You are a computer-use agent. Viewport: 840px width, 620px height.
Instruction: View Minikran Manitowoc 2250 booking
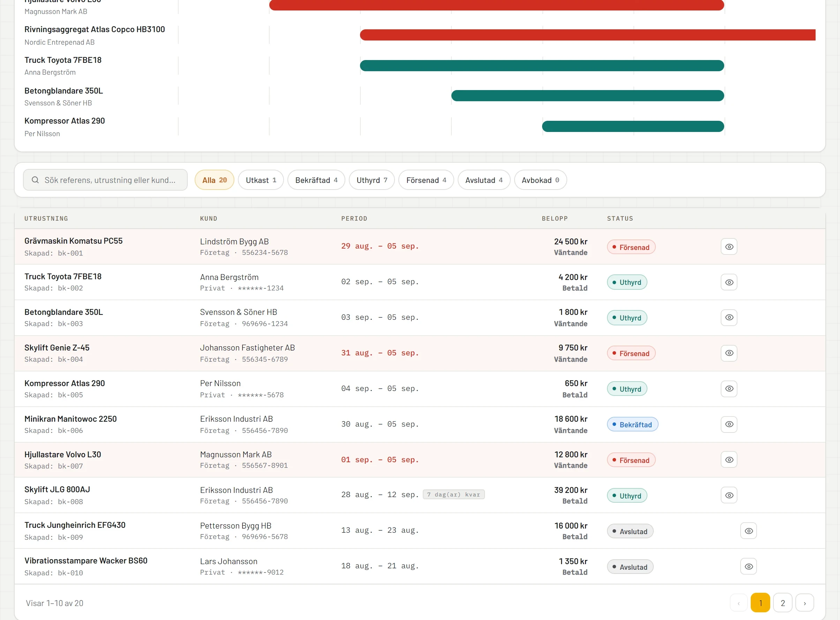729,424
